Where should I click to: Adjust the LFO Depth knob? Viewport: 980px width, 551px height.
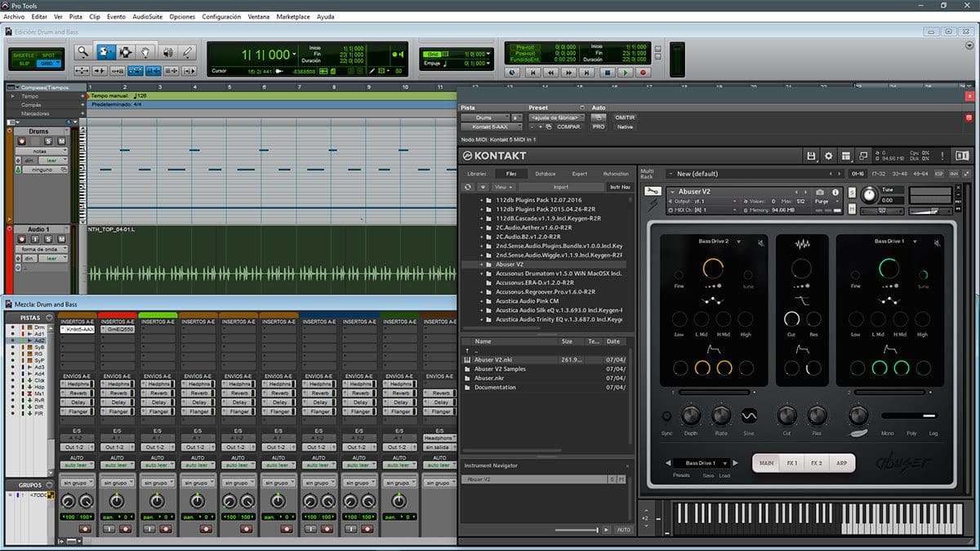691,415
